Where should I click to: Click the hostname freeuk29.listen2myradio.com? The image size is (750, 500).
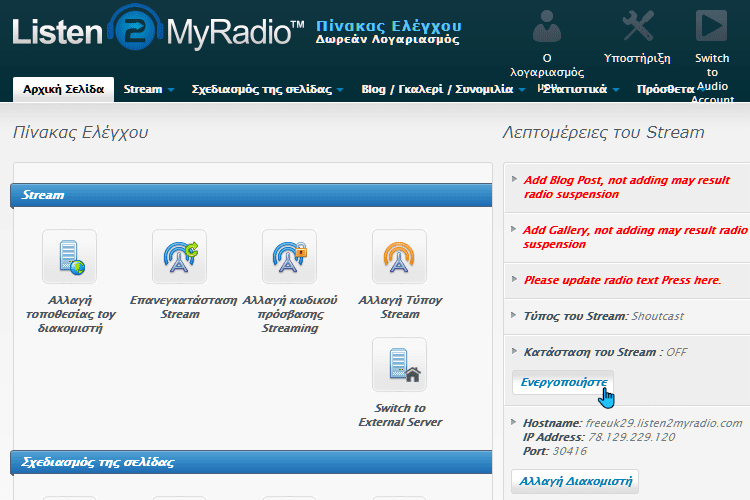tap(664, 423)
